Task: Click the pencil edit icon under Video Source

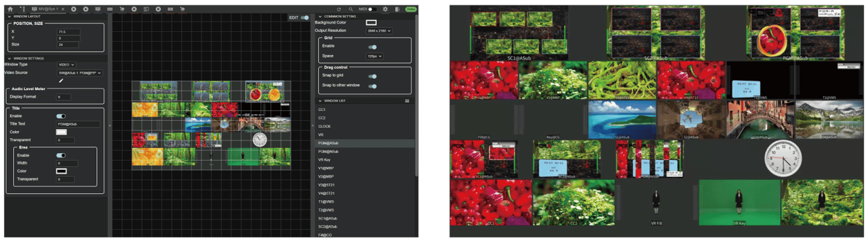Action: tap(61, 81)
